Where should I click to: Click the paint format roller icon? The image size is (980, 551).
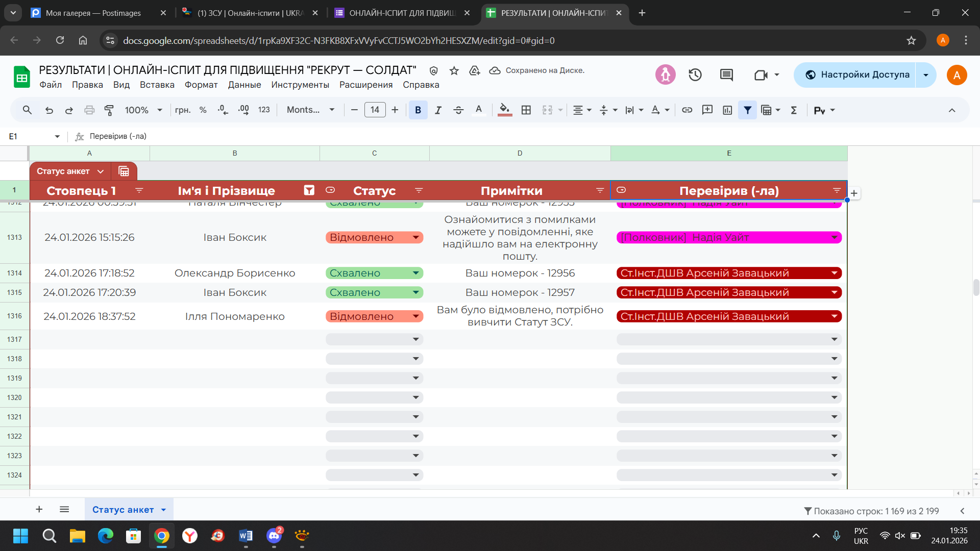(109, 110)
